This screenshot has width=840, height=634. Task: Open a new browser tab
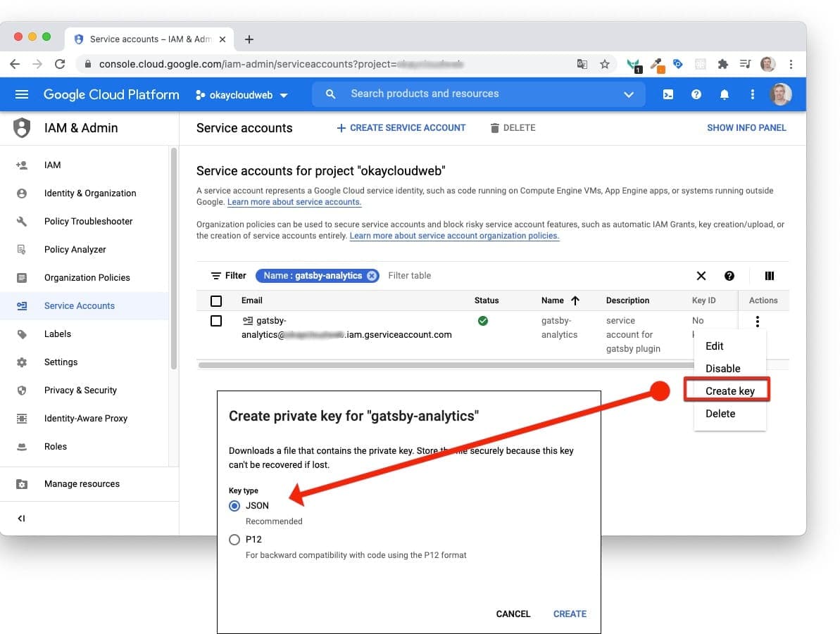tap(249, 39)
